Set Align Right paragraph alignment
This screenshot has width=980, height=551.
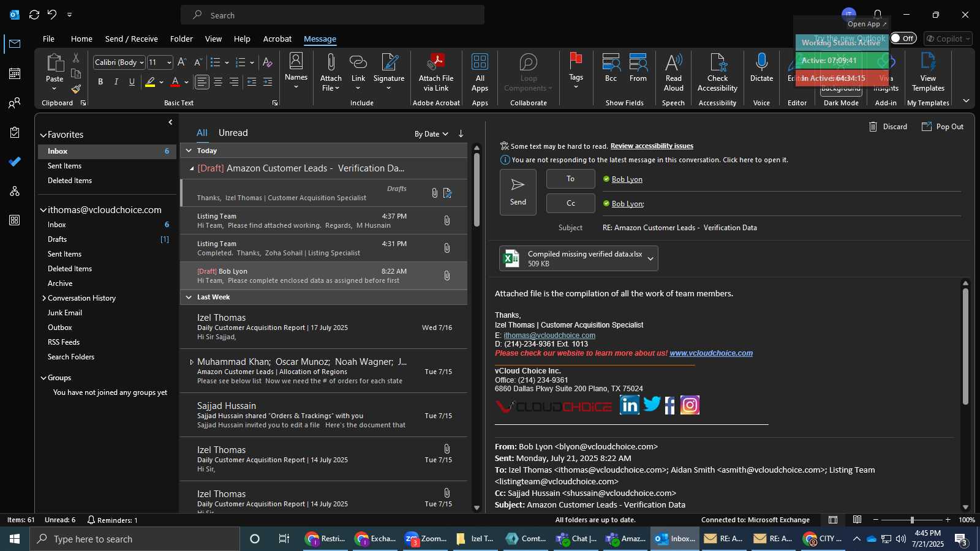(234, 82)
